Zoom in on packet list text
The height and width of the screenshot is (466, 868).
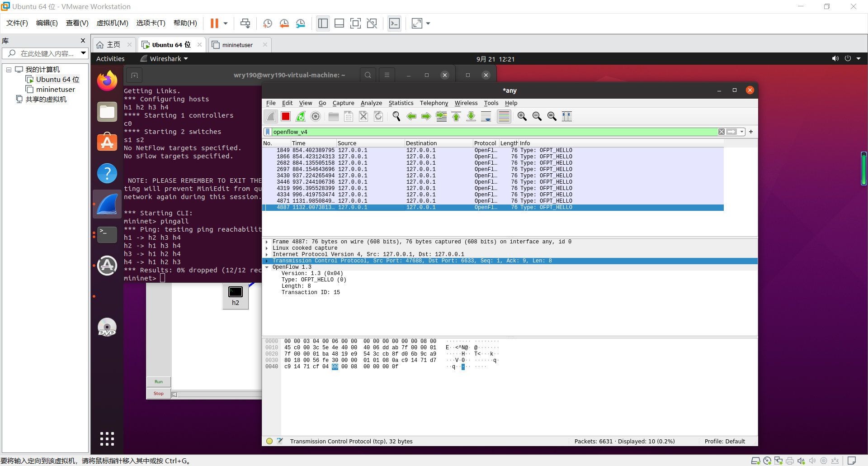pos(522,117)
